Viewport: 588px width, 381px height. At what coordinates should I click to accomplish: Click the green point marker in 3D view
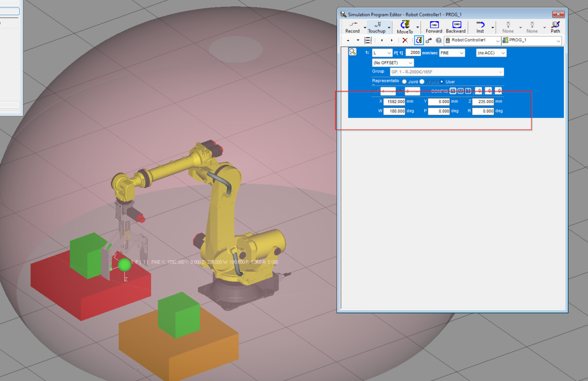tap(125, 264)
